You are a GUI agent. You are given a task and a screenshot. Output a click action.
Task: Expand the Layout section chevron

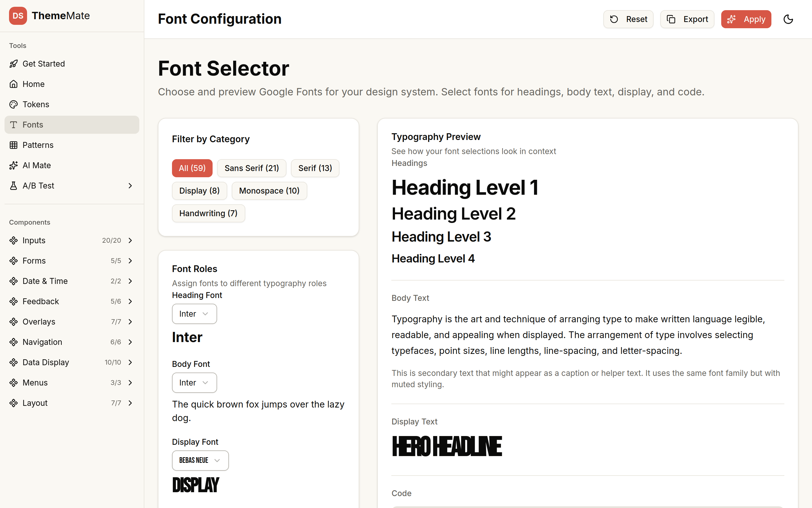point(130,403)
